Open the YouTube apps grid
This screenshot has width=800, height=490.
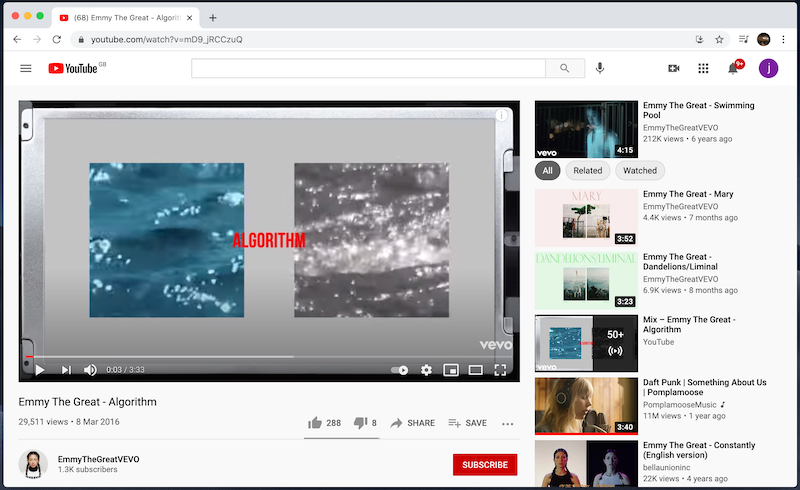pos(703,68)
